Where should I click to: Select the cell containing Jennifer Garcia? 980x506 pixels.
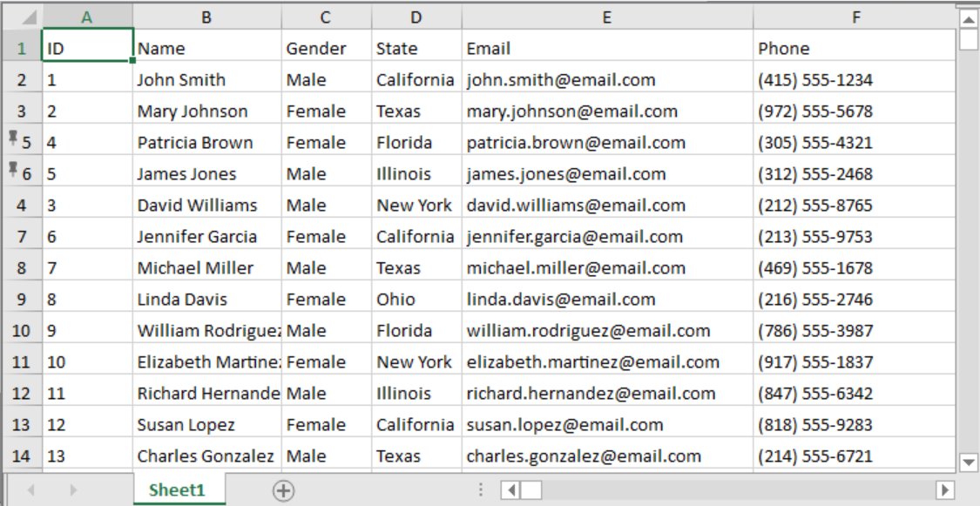coord(206,237)
